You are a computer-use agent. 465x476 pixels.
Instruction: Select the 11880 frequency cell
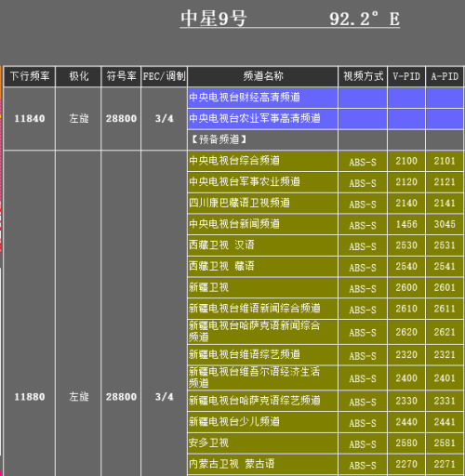30,397
